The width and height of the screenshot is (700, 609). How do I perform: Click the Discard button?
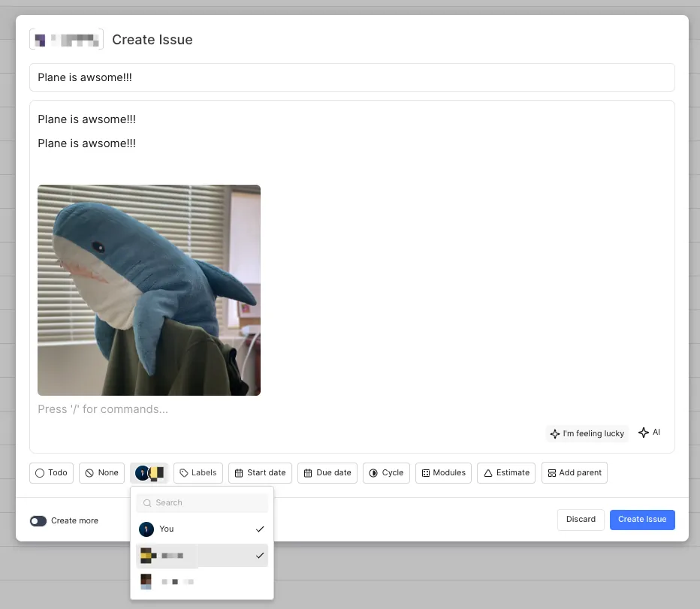(x=581, y=520)
